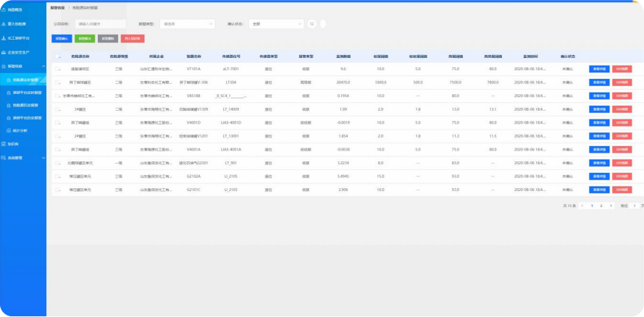Click blue view-details button for aLT-7001 row
The width and height of the screenshot is (644, 317).
(599, 69)
